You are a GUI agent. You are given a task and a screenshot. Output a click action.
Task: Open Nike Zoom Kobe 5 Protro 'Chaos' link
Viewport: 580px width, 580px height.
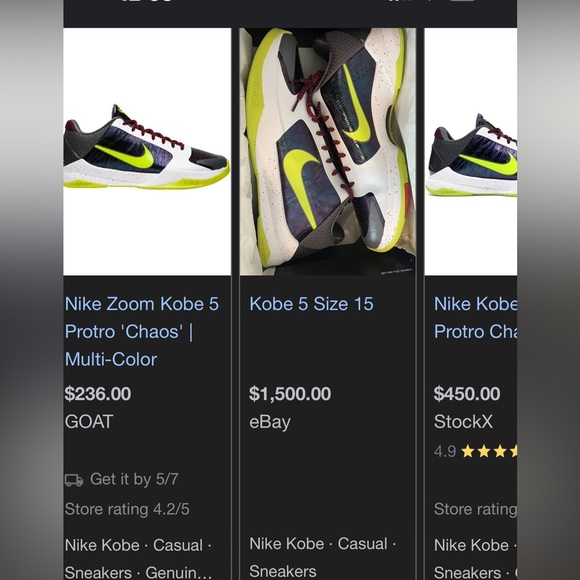tap(142, 331)
